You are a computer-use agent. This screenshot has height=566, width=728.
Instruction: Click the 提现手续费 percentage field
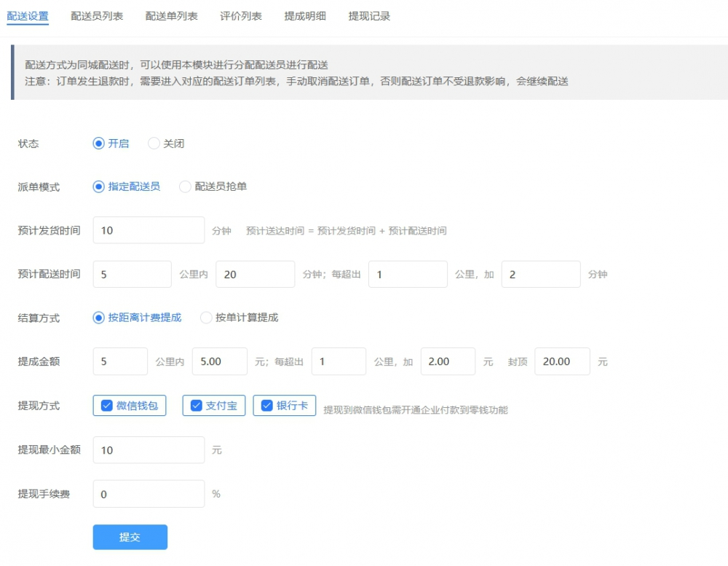pos(149,494)
